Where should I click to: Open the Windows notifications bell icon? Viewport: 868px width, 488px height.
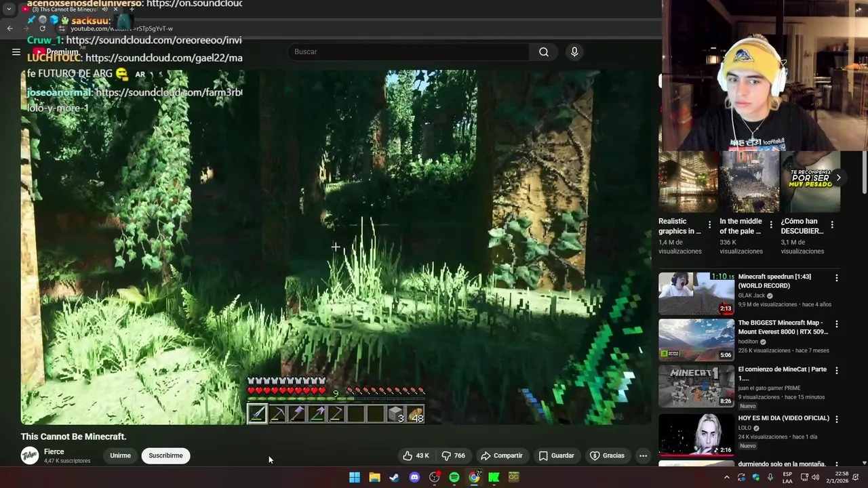[856, 477]
